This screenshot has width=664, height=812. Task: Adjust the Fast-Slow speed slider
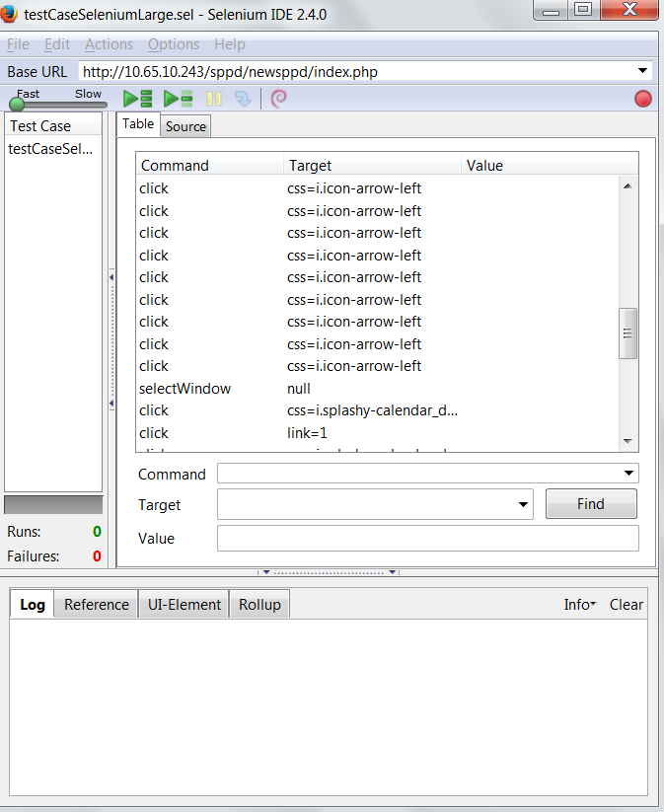click(x=17, y=104)
